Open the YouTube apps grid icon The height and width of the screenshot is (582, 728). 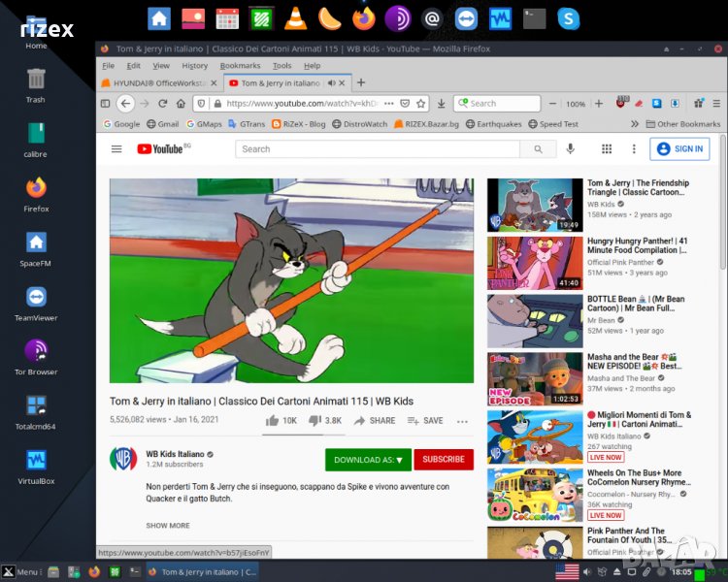[607, 148]
